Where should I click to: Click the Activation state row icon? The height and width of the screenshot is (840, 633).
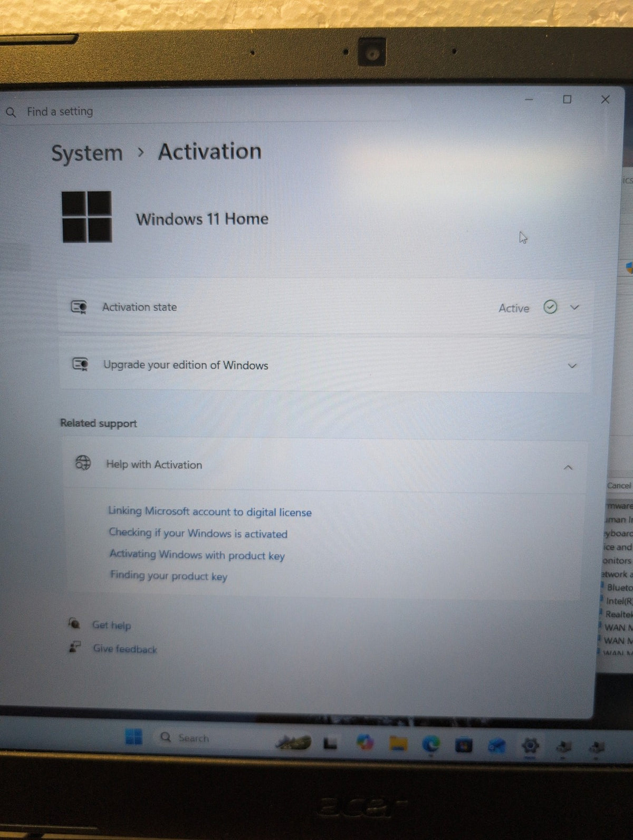(79, 307)
